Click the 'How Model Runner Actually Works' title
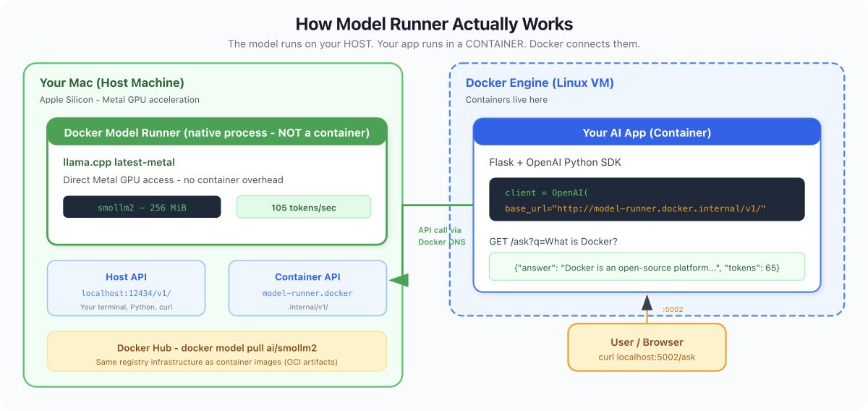This screenshot has height=411, width=868. (434, 24)
